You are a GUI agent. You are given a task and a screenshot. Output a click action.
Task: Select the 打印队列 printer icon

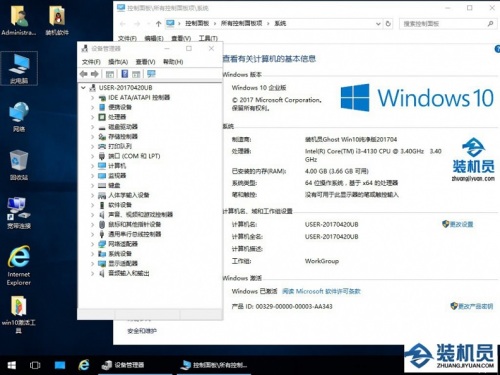[x=102, y=146]
